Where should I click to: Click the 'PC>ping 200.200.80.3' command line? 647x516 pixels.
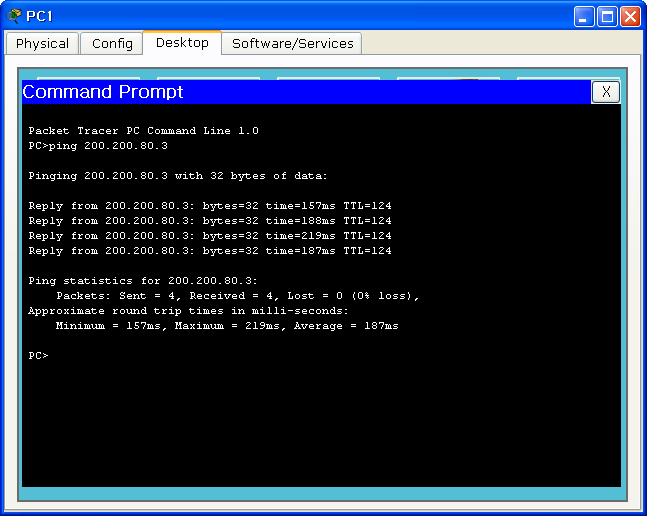click(98, 146)
